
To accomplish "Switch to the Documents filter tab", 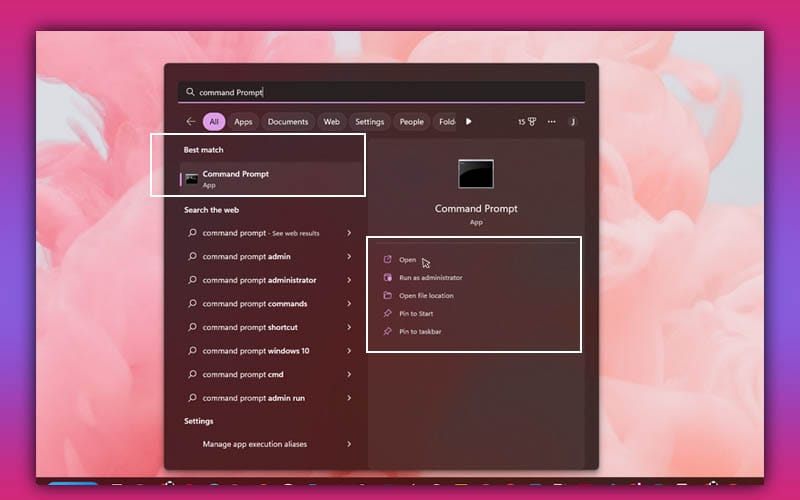I will click(288, 122).
